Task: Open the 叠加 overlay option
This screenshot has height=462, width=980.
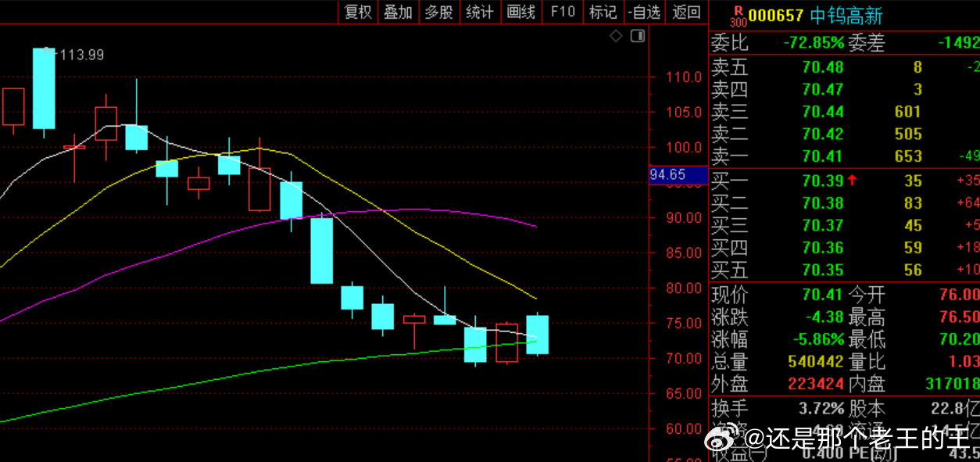Action: point(398,11)
